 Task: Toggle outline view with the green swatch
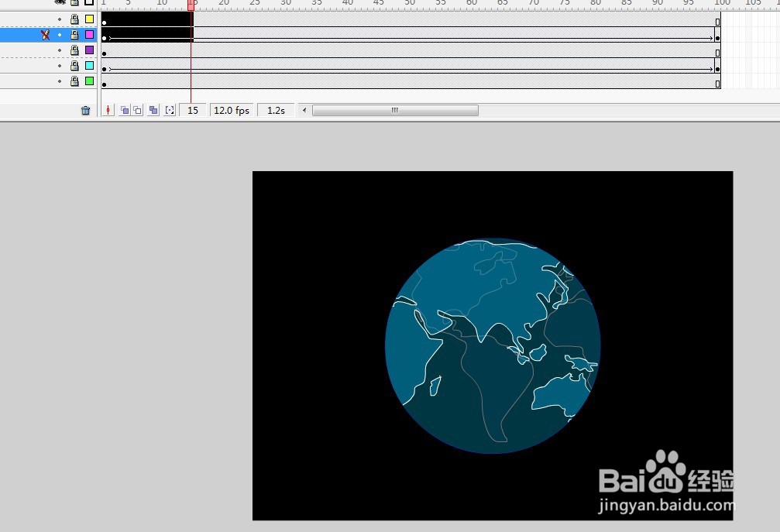(90, 81)
